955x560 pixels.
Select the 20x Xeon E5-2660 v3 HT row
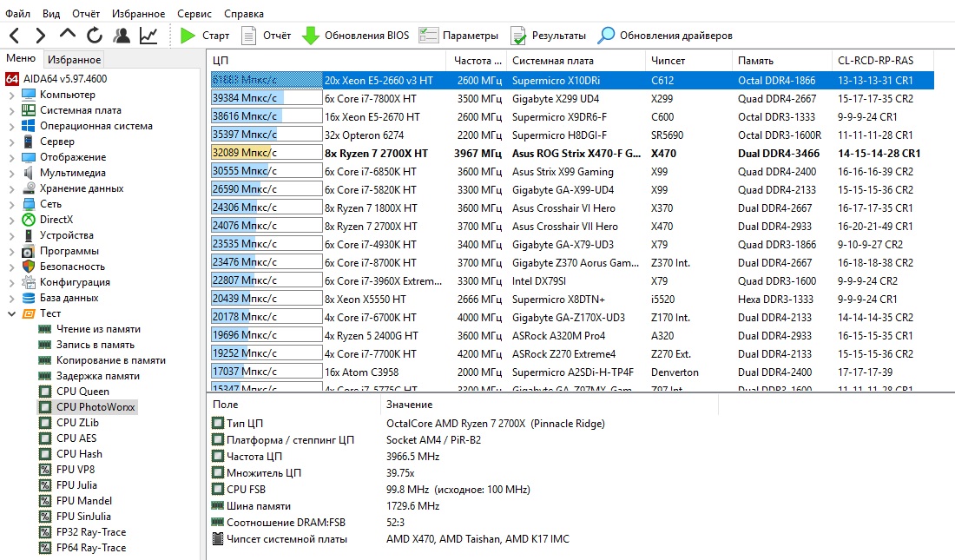coord(572,81)
